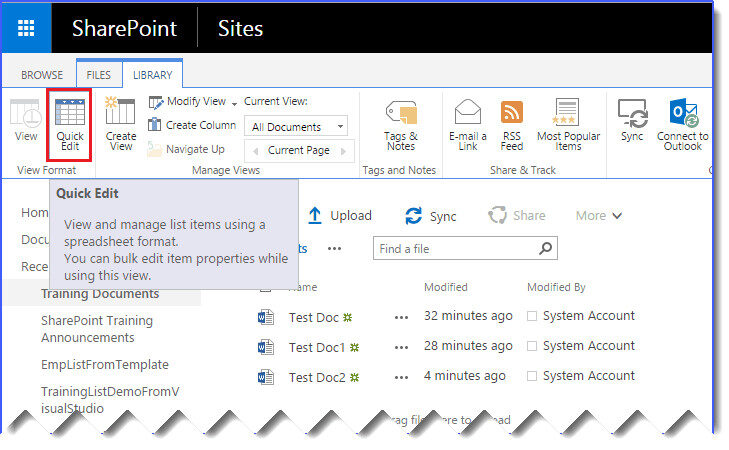
Task: Go to next page arrow beside Current Page
Action: 344,151
